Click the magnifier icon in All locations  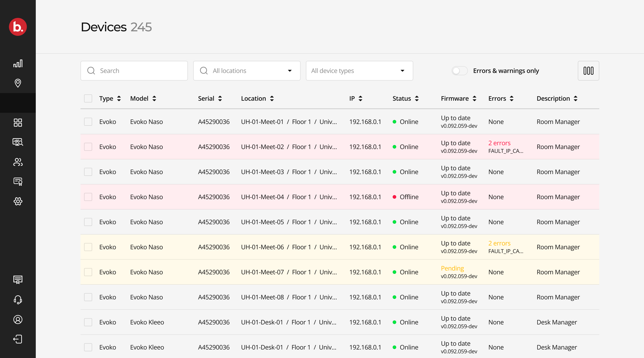click(204, 71)
